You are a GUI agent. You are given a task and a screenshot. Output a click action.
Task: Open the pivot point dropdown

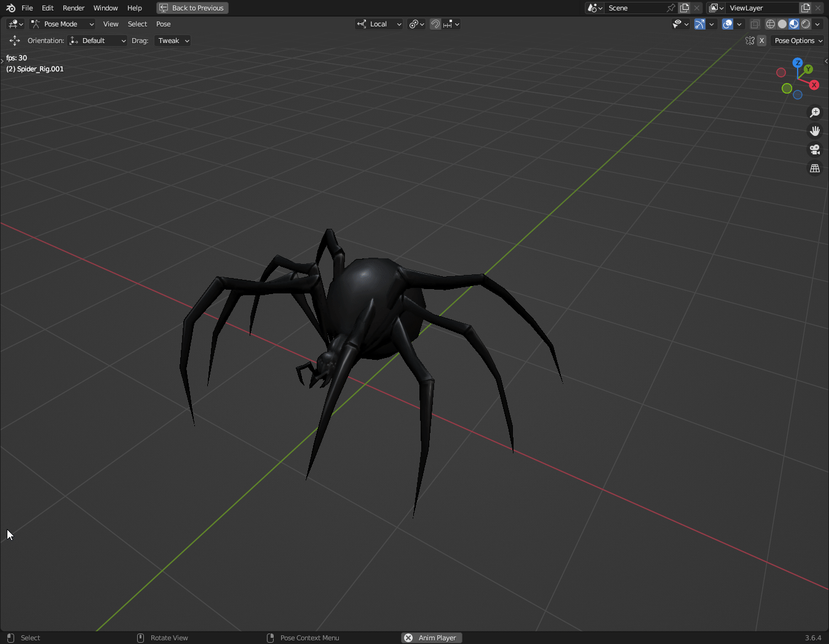[416, 24]
